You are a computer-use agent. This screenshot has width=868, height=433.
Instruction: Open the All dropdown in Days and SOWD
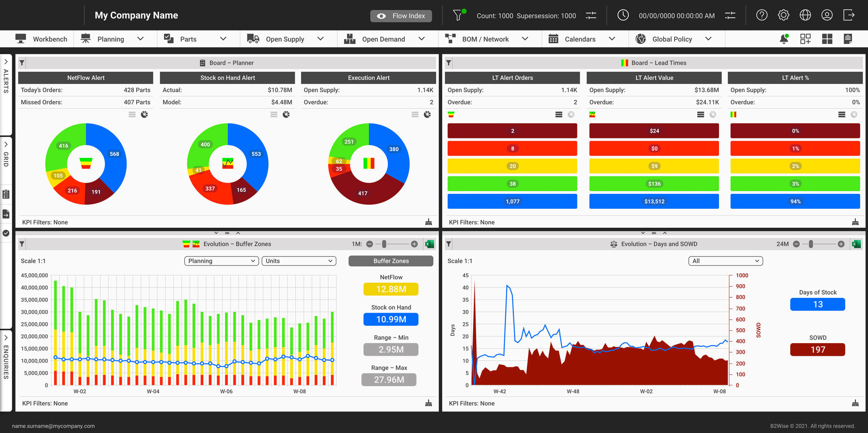point(725,261)
